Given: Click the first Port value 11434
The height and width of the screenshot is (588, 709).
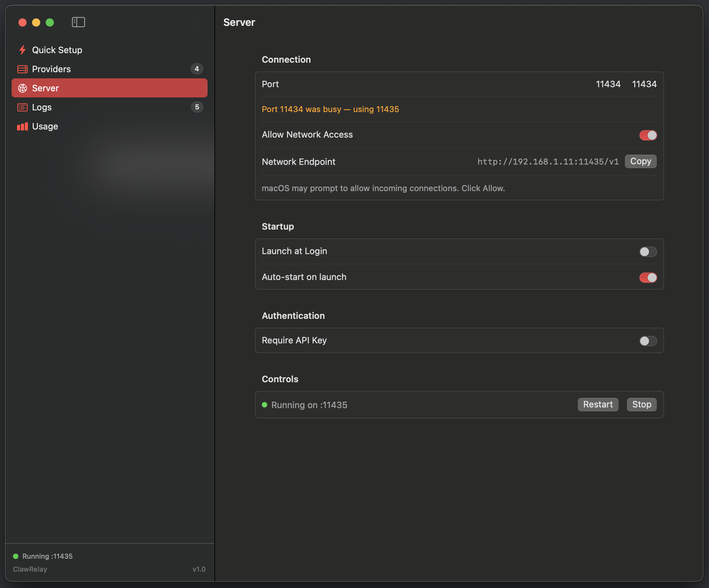Looking at the screenshot, I should 608,84.
